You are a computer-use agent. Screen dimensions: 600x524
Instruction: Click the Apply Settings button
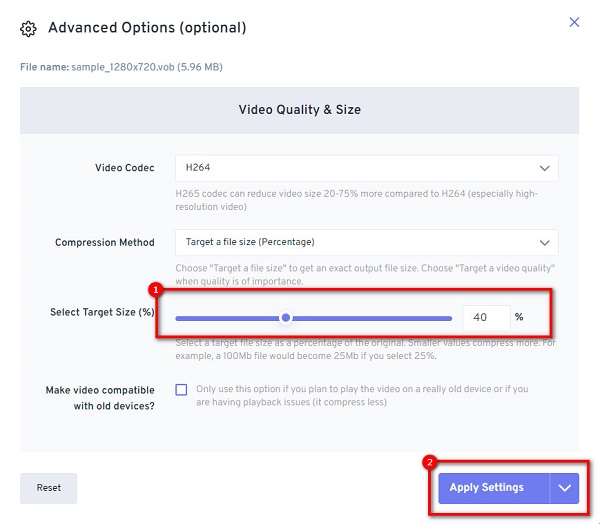pyautogui.click(x=494, y=488)
